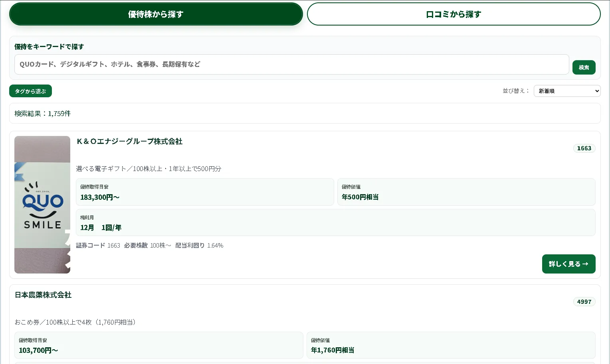The width and height of the screenshot is (610, 364).
Task: Click the 配当利回り 1.64% text
Action: [199, 246]
